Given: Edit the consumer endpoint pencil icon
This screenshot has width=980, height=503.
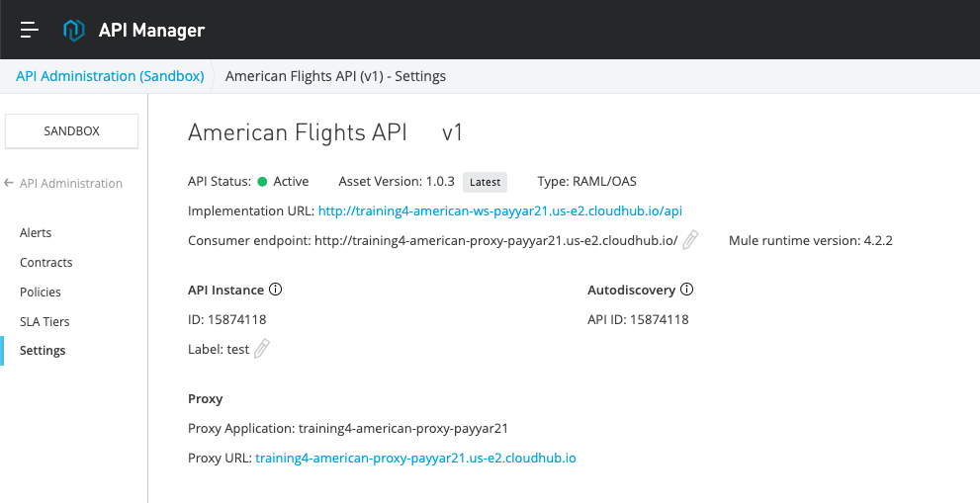Looking at the screenshot, I should point(690,240).
